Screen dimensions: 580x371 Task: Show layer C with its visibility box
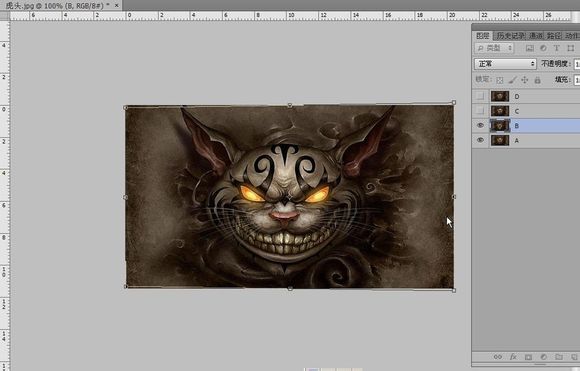[480, 111]
